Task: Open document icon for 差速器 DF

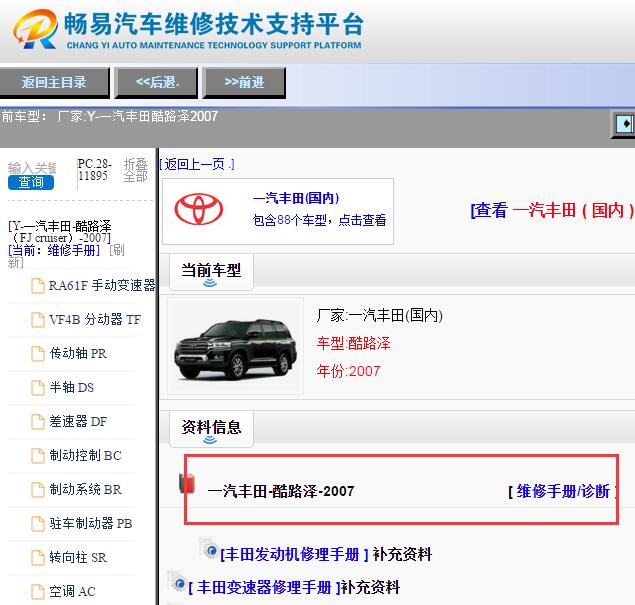Action: click(x=38, y=422)
